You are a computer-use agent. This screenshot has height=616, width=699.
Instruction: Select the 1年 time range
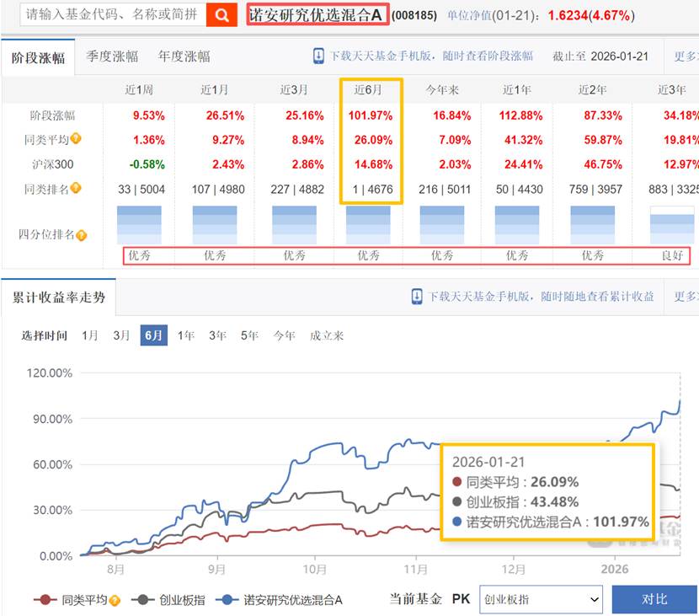coord(186,335)
